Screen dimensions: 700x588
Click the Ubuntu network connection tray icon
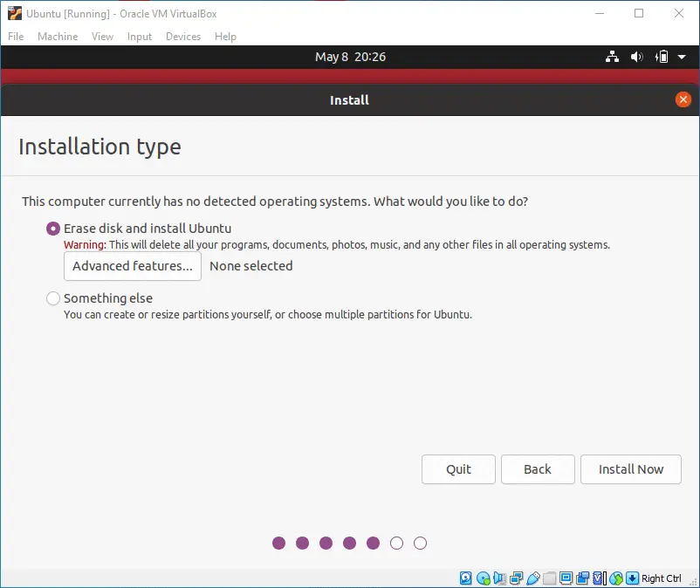612,57
